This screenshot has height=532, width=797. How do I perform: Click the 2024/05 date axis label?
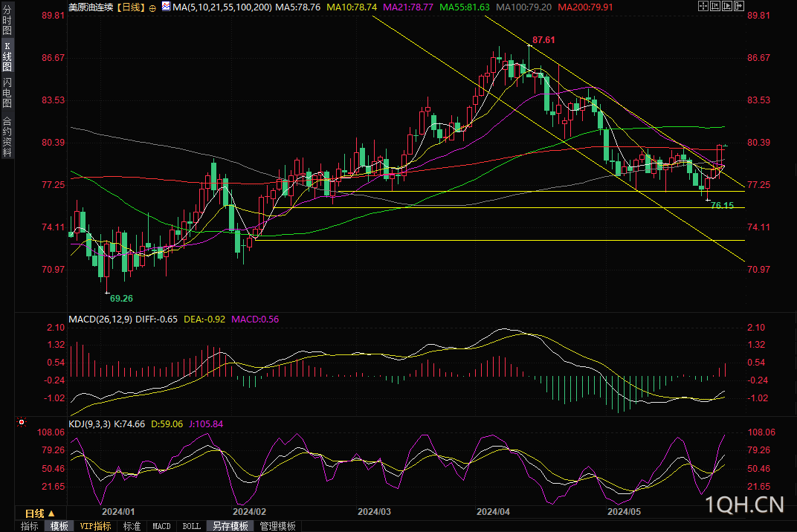(x=625, y=511)
